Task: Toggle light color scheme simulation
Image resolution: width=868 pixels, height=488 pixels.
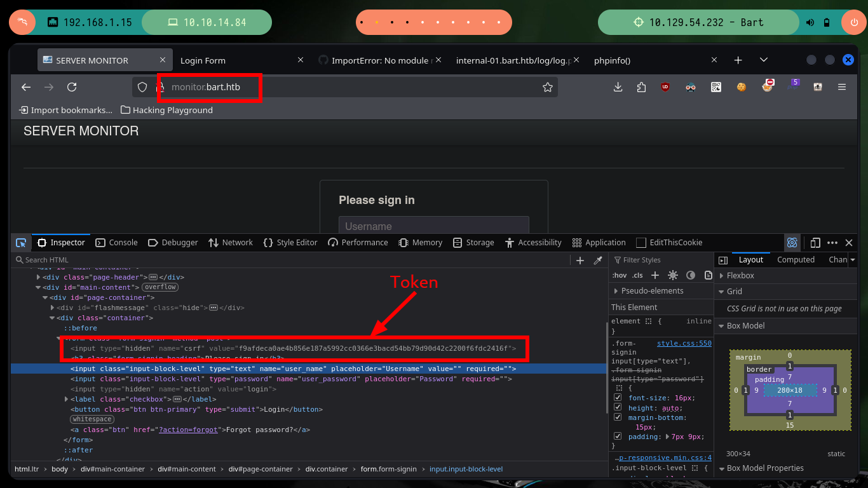Action: tap(673, 275)
